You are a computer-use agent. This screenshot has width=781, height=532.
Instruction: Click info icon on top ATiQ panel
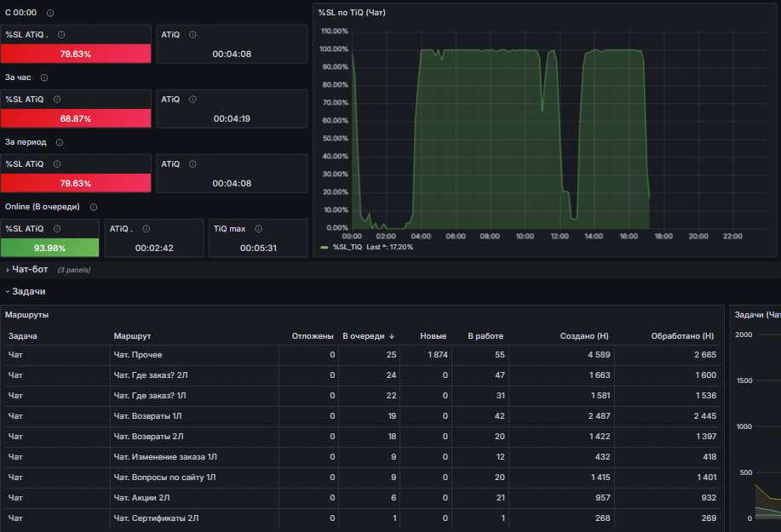(192, 35)
